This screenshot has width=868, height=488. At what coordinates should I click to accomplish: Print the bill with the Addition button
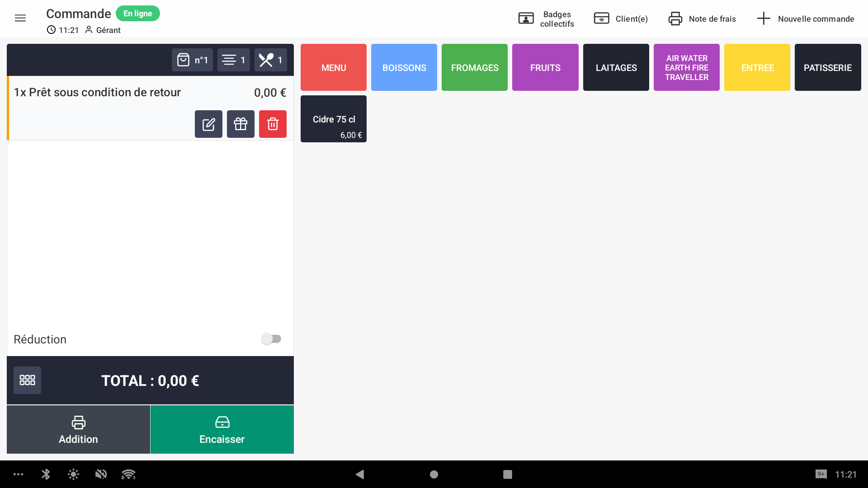[78, 429]
